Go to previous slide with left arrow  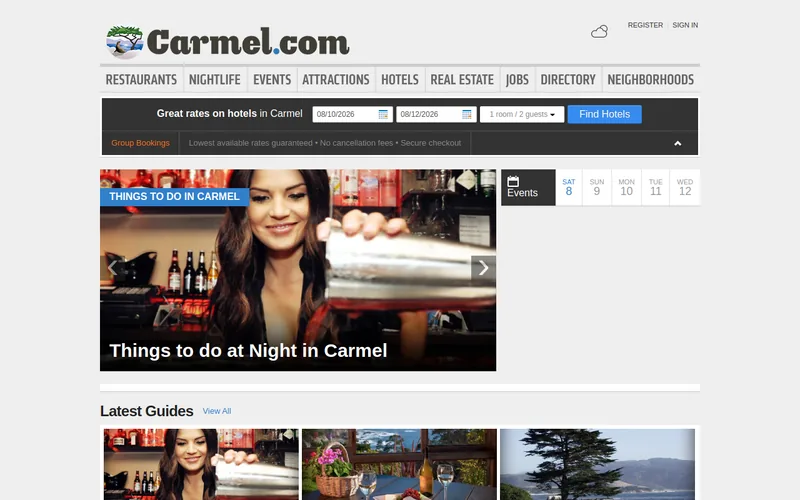click(x=112, y=268)
